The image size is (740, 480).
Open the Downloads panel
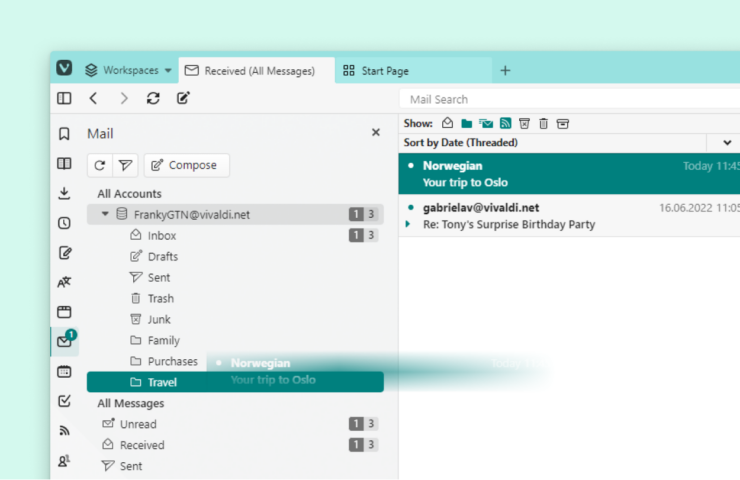(x=64, y=193)
